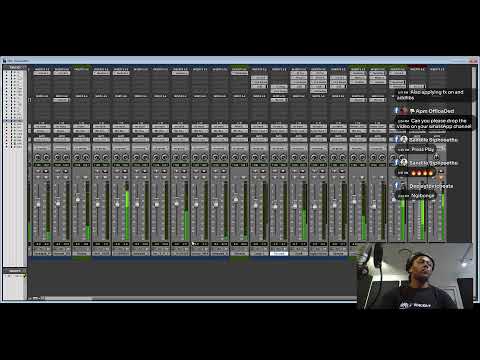The image size is (480, 360).
Task: Click left pan knob of first channel
Action: [38, 157]
